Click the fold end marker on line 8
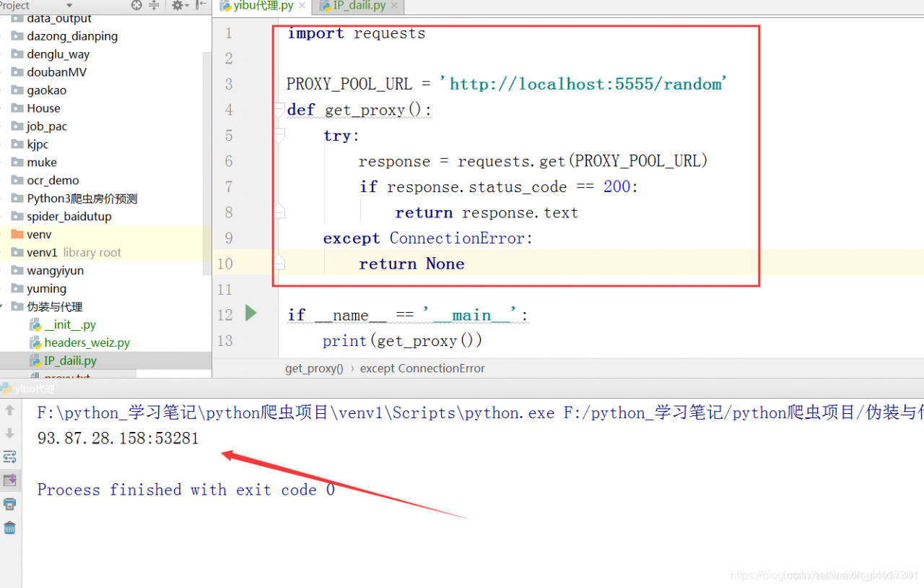Viewport: 924px width, 588px height. pyautogui.click(x=279, y=212)
